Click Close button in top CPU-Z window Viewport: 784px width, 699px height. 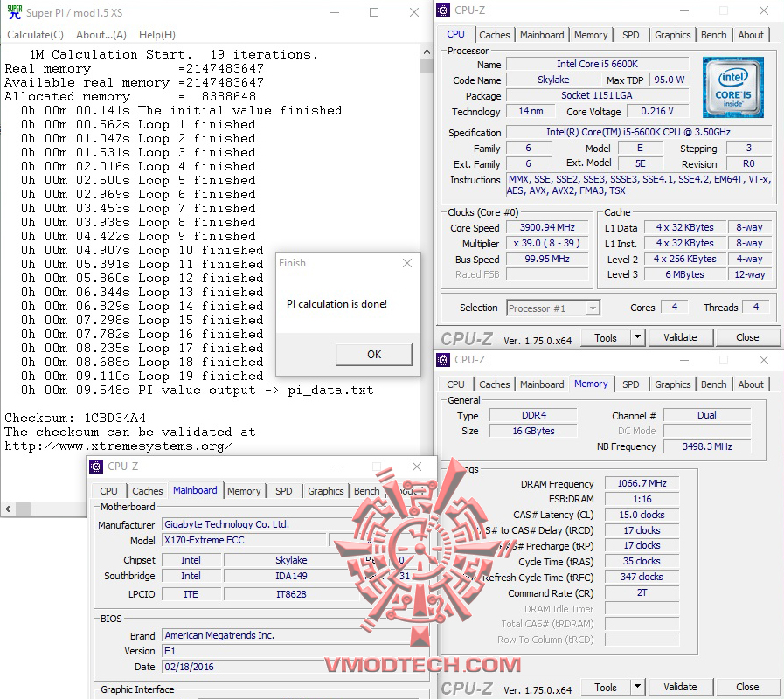747,338
